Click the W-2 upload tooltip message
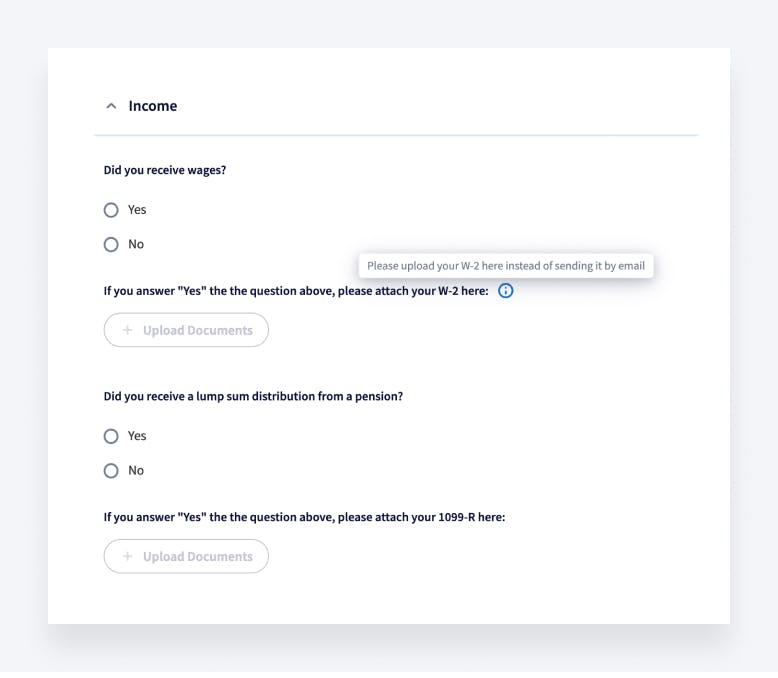Screen dimensions: 778x678 [505, 266]
